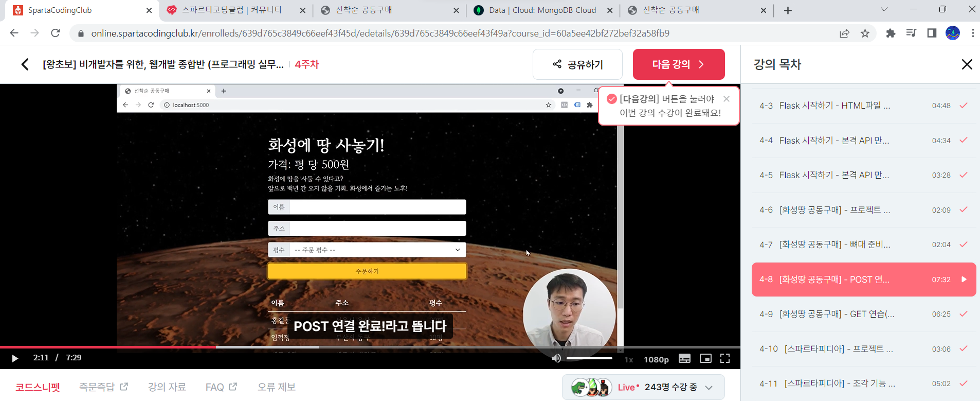Adjust the volume slider
Screen dimensions: 980x401
[589, 358]
